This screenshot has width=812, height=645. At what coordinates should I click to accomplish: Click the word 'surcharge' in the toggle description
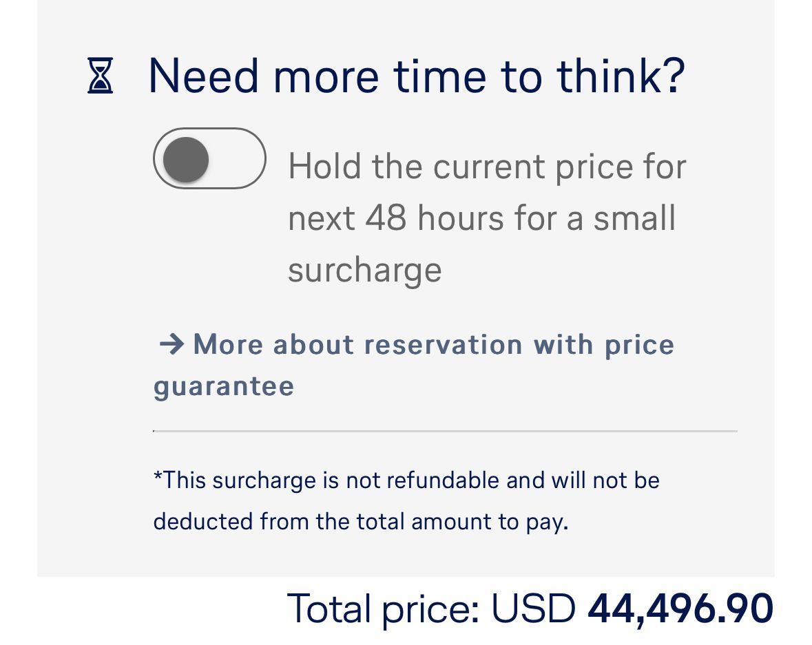364,270
